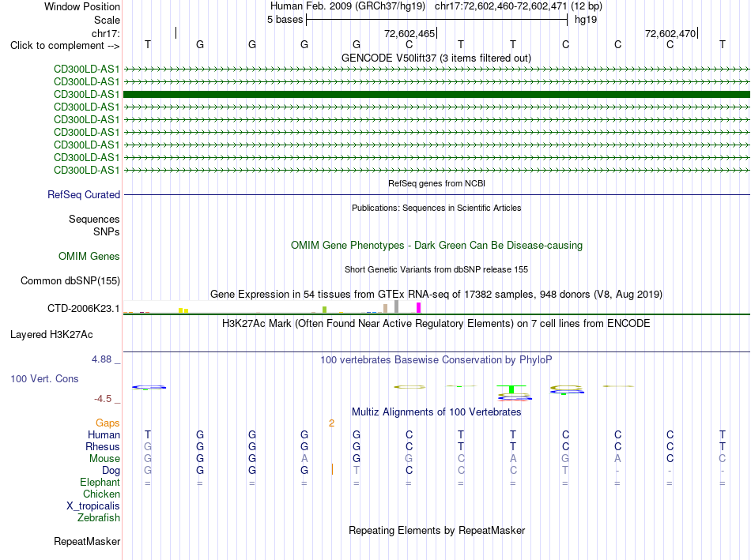This screenshot has height=560, width=751.
Task: Click the 'Click to complement -->' base label
Action: tap(65, 46)
